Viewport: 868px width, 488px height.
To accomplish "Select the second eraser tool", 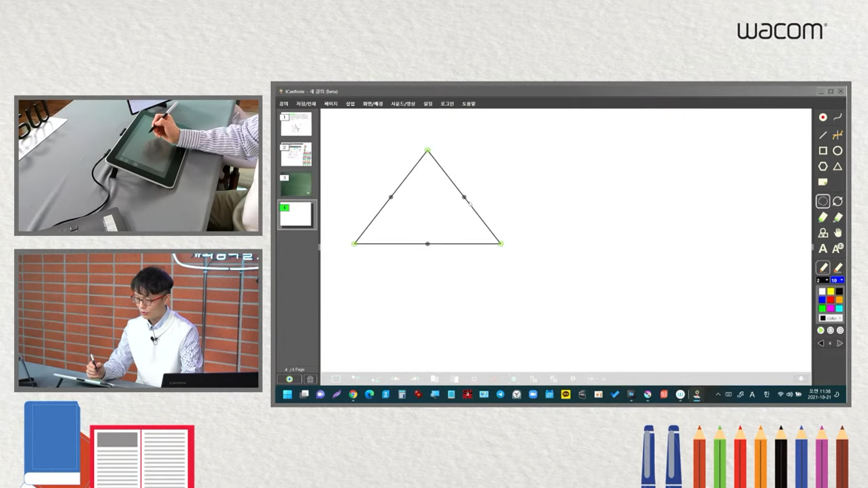I will 838,217.
